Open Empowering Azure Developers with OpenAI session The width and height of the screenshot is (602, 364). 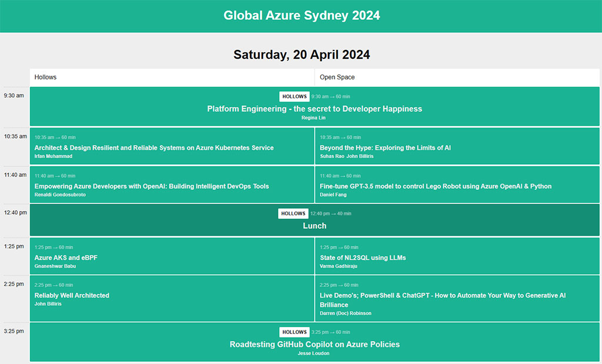tap(172, 184)
